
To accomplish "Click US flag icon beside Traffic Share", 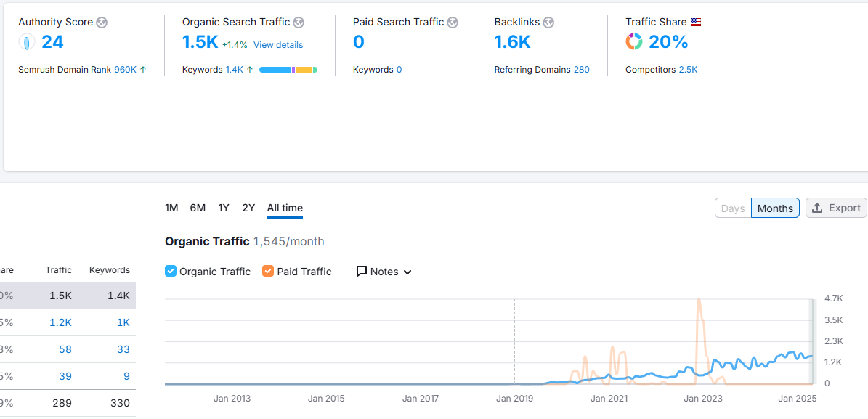I will click(x=696, y=23).
